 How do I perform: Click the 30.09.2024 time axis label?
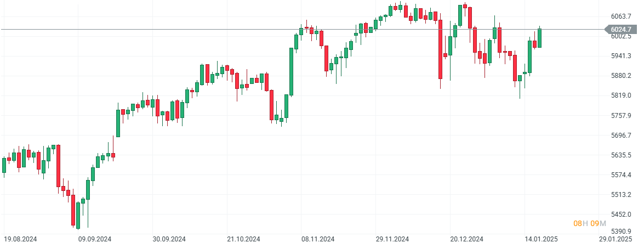[x=169, y=239]
